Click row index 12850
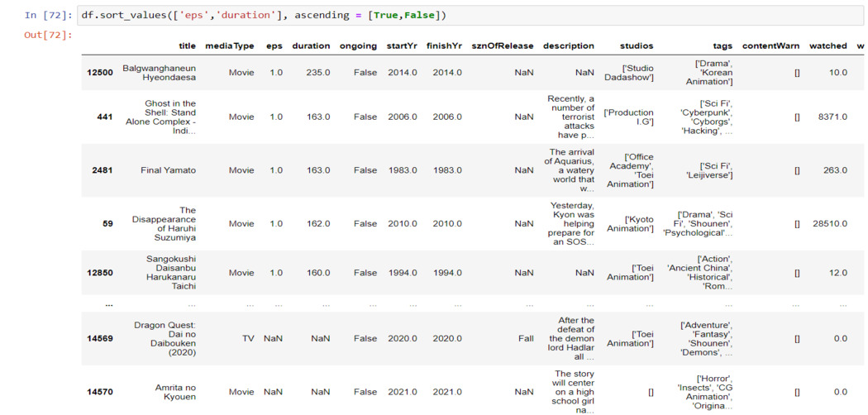The image size is (868, 415). (x=100, y=273)
